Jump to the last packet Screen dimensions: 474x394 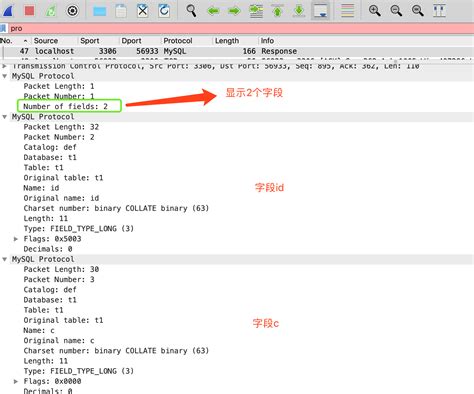(299, 11)
